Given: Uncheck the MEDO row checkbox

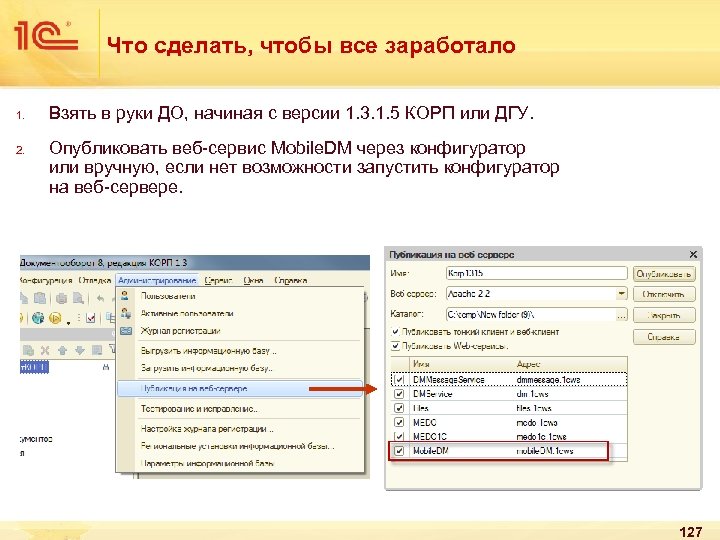Looking at the screenshot, I should click(399, 422).
